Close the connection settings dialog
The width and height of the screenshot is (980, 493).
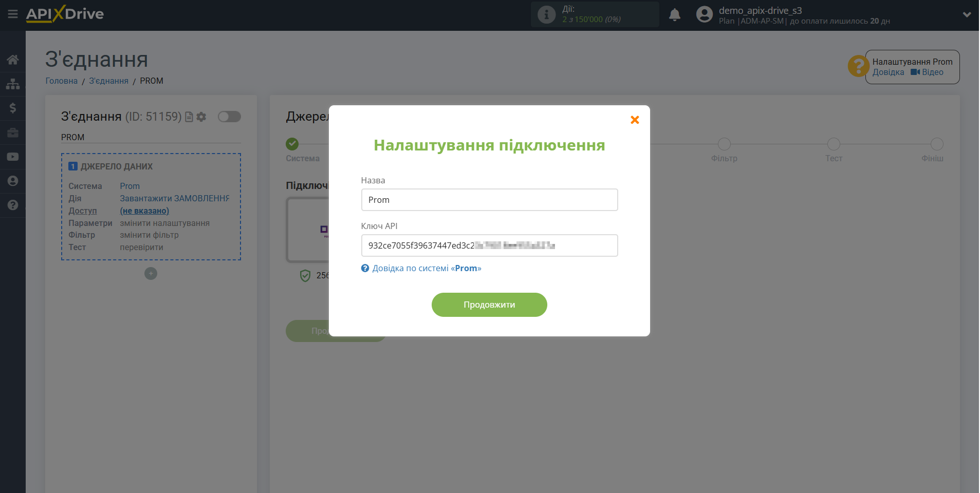coord(635,120)
